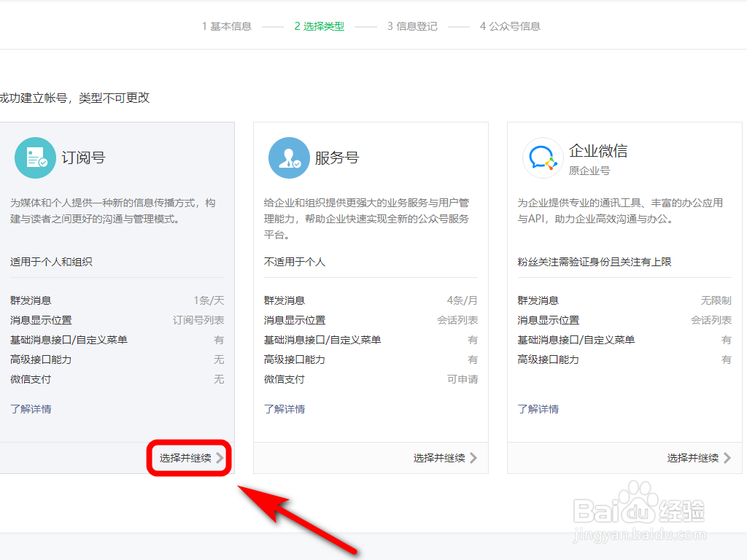Click the 订阅号列表 value

point(198,320)
